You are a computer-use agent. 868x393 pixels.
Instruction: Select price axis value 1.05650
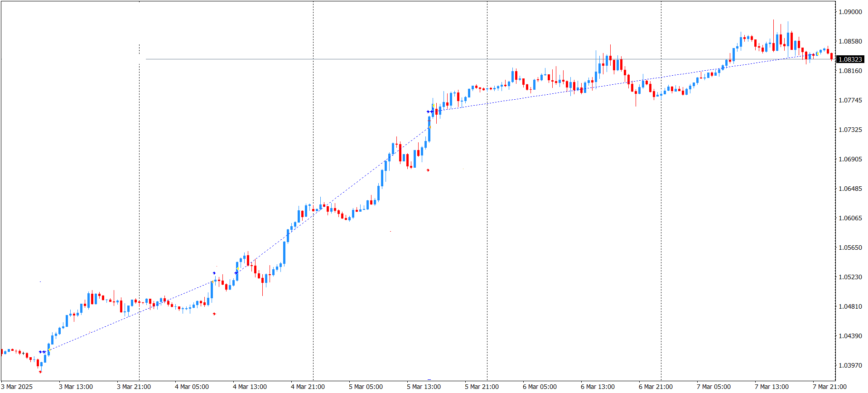[850, 247]
